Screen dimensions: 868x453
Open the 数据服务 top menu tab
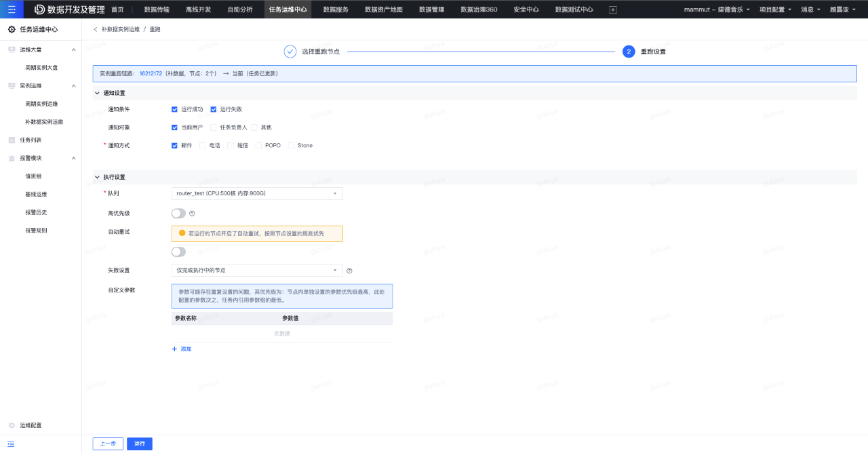tap(336, 9)
